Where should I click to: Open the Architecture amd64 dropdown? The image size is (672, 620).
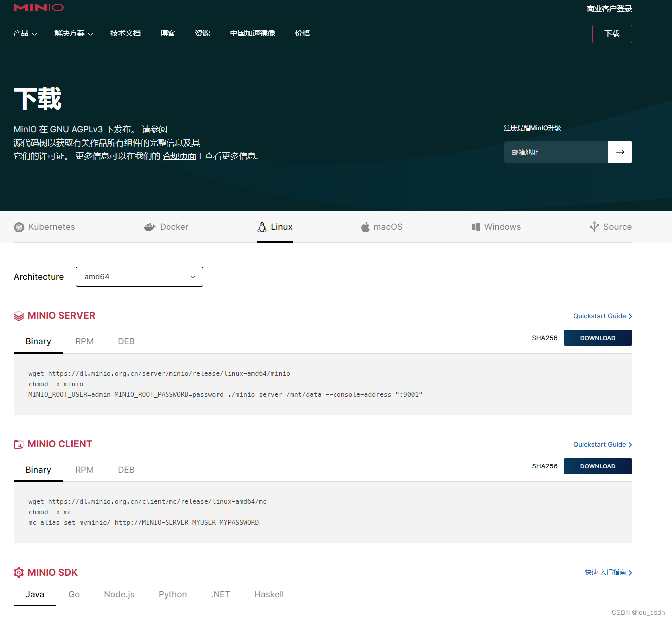coord(140,277)
